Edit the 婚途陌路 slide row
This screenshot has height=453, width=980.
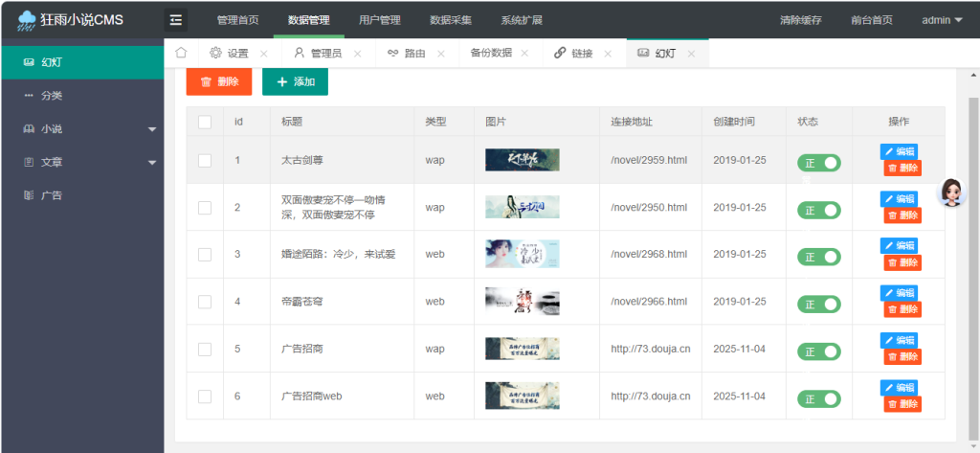tap(900, 245)
